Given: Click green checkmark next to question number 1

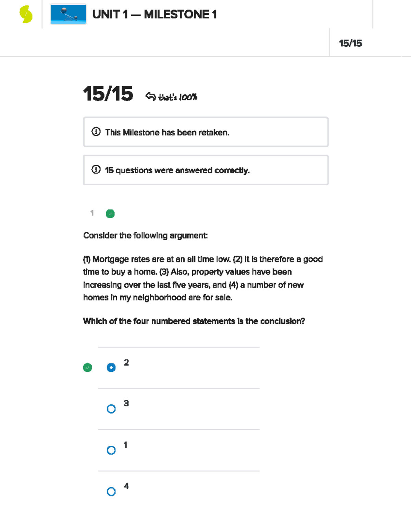Looking at the screenshot, I should click(x=110, y=214).
